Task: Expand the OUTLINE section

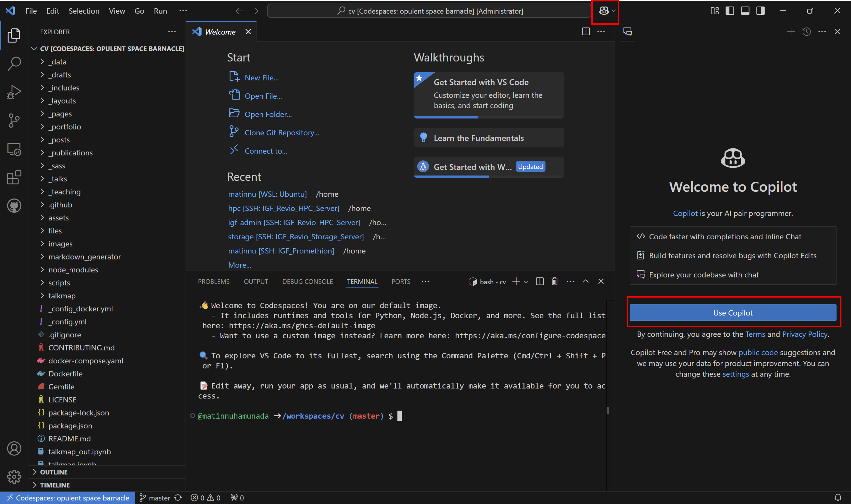Action: [x=54, y=472]
